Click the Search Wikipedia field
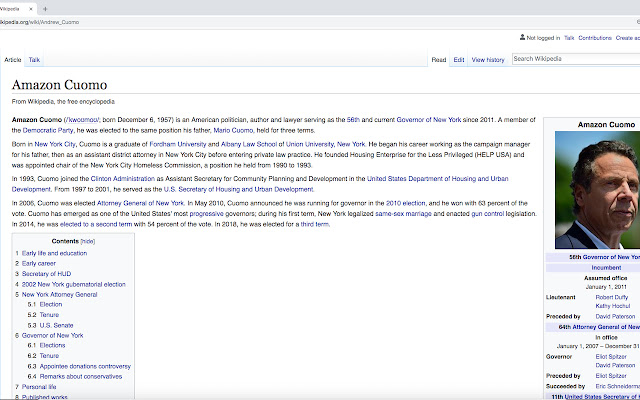The width and height of the screenshot is (640, 400). coord(576,59)
